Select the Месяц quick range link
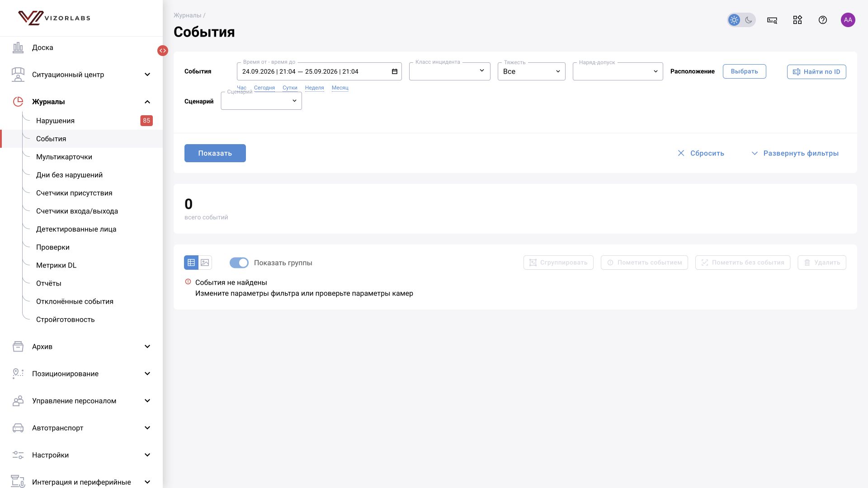868x488 pixels. 340,88
